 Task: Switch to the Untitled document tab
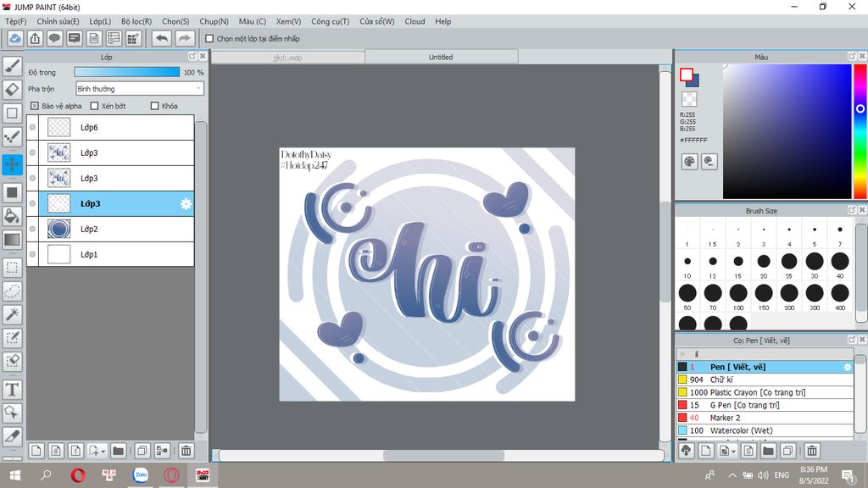tap(441, 57)
